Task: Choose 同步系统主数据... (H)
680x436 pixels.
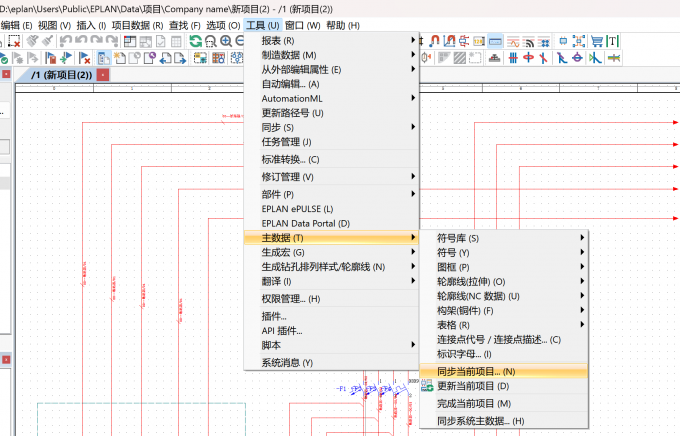Action: [503, 421]
